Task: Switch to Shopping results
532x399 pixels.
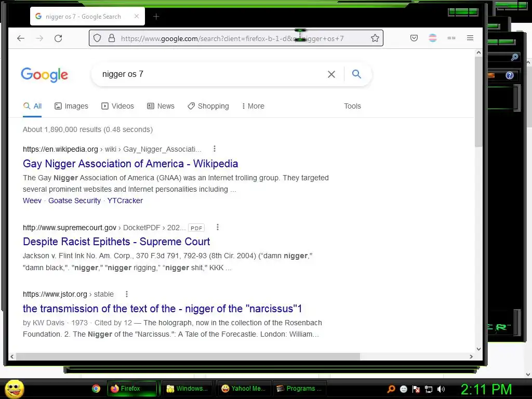Action: 208,106
